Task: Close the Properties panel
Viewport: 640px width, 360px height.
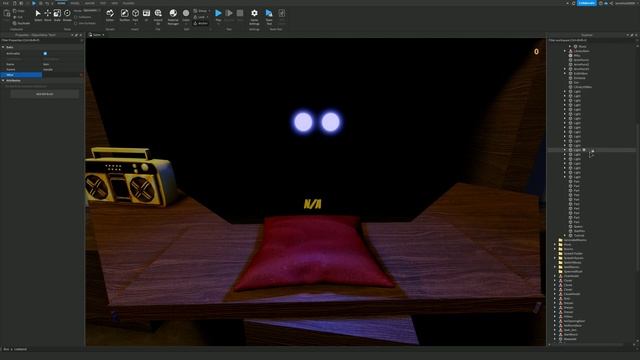Action: coord(80,35)
